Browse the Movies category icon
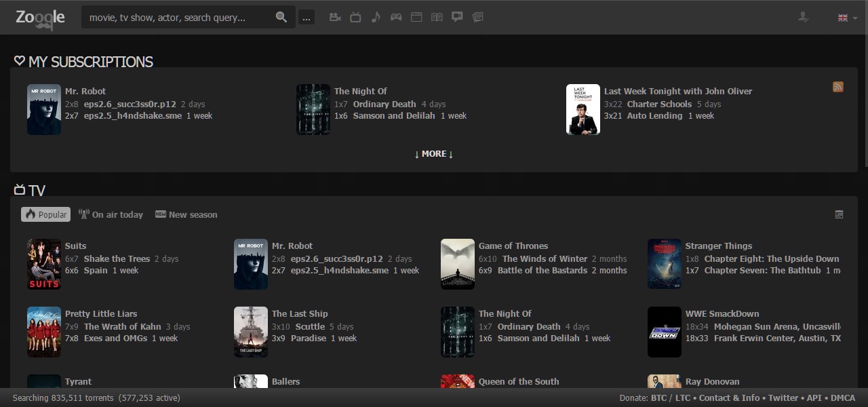Viewport: 868px width, 407px height. tap(334, 17)
